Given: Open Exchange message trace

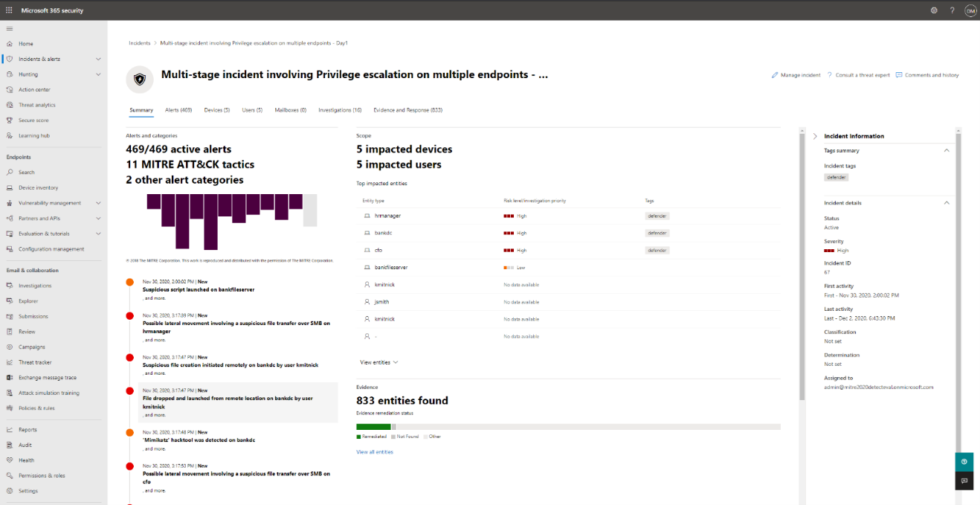Looking at the screenshot, I should (47, 377).
